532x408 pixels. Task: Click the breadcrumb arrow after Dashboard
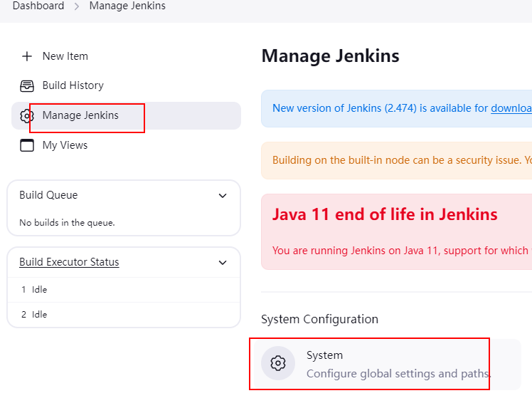pyautogui.click(x=77, y=6)
